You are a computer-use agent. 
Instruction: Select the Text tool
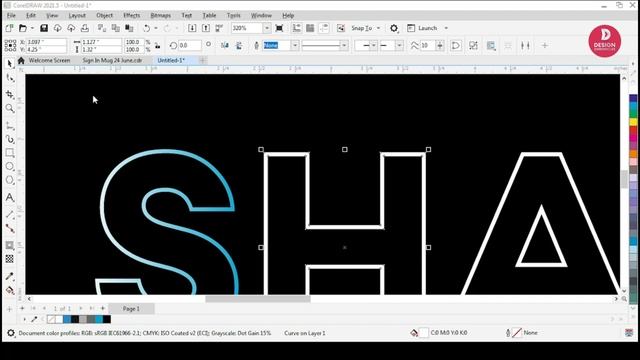[x=10, y=198]
